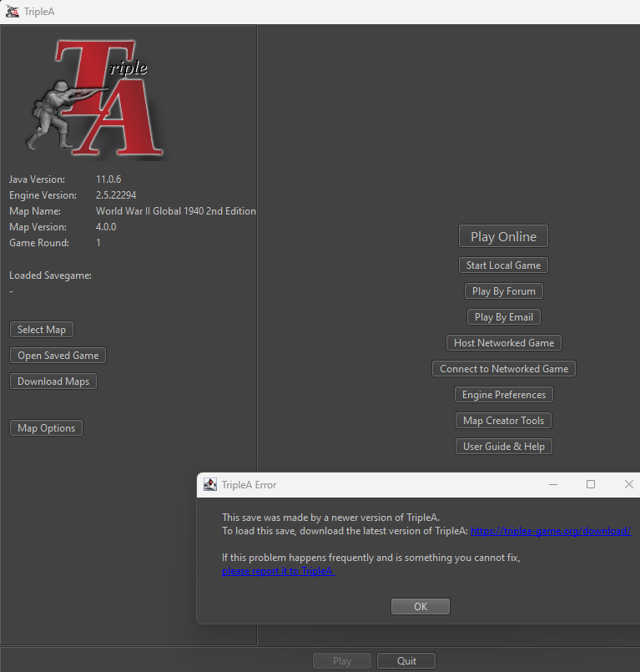Image resolution: width=640 pixels, height=672 pixels.
Task: Maximize the TripleA Error dialog
Action: click(x=591, y=484)
